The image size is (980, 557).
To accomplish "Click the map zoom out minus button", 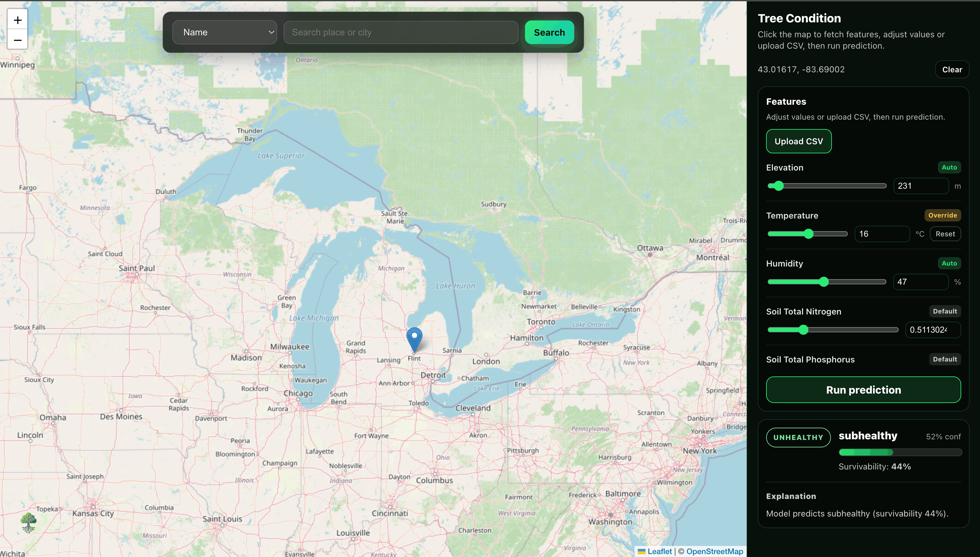I will (17, 40).
